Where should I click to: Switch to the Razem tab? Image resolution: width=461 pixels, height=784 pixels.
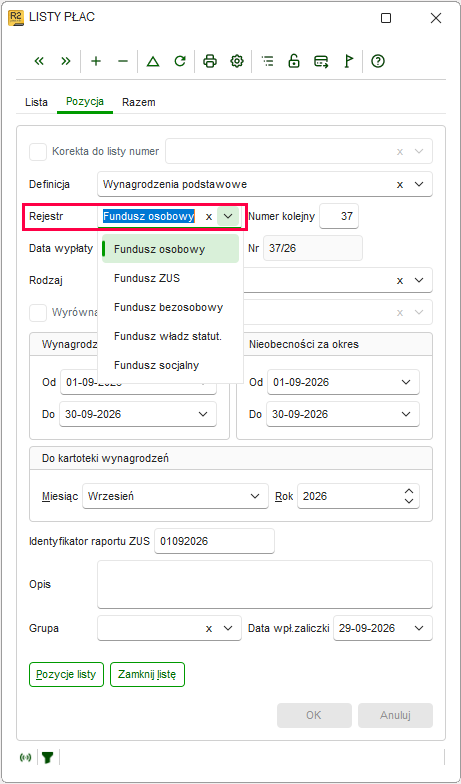(138, 102)
